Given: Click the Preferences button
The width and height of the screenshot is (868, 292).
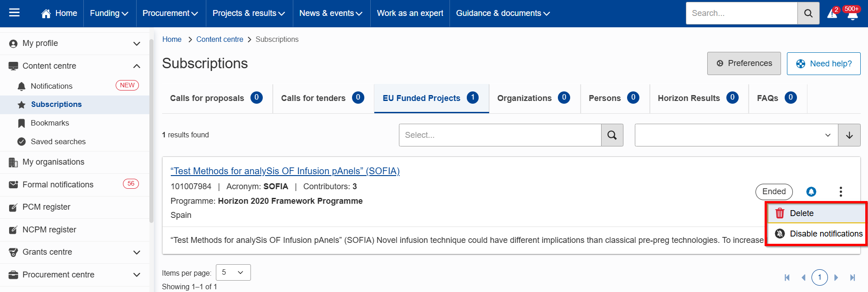Looking at the screenshot, I should pyautogui.click(x=744, y=63).
